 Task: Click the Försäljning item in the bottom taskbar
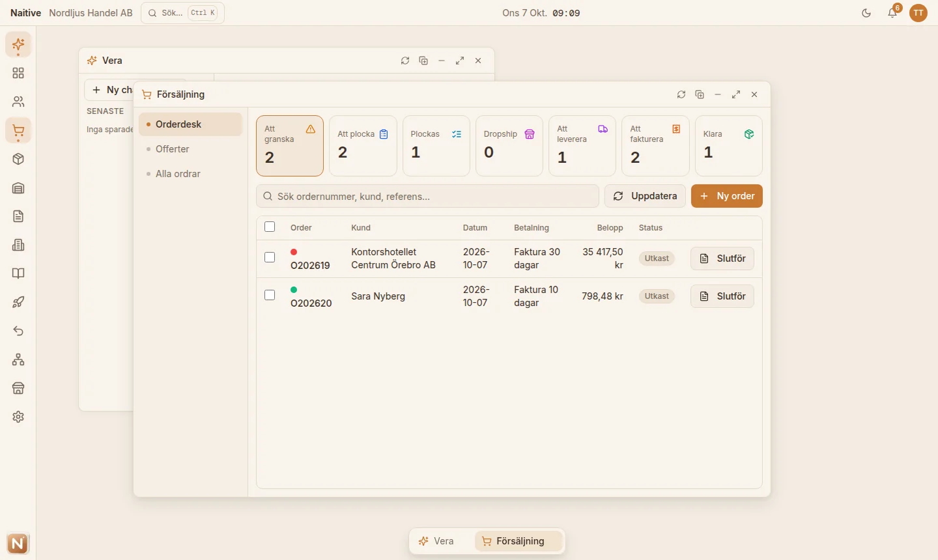519,541
